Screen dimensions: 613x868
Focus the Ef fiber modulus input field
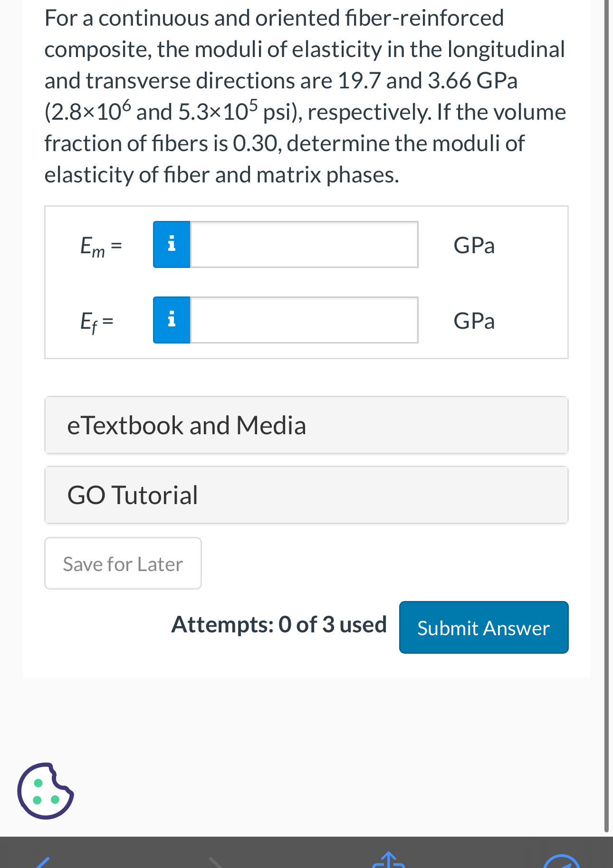tap(304, 320)
